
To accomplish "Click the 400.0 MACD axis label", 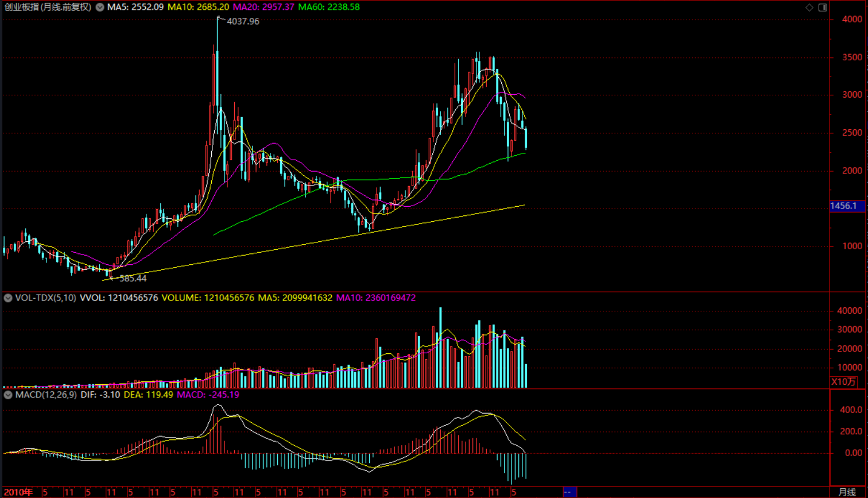I will point(851,410).
